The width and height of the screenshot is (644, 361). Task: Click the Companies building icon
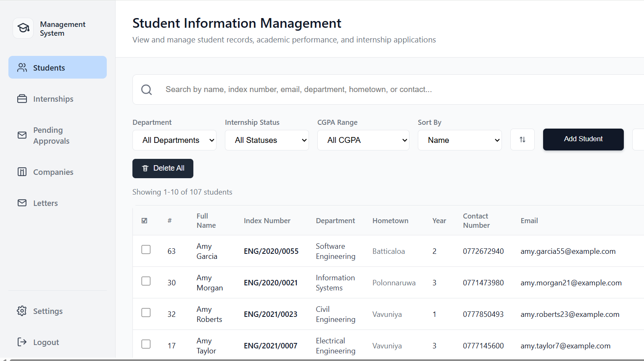click(x=22, y=172)
